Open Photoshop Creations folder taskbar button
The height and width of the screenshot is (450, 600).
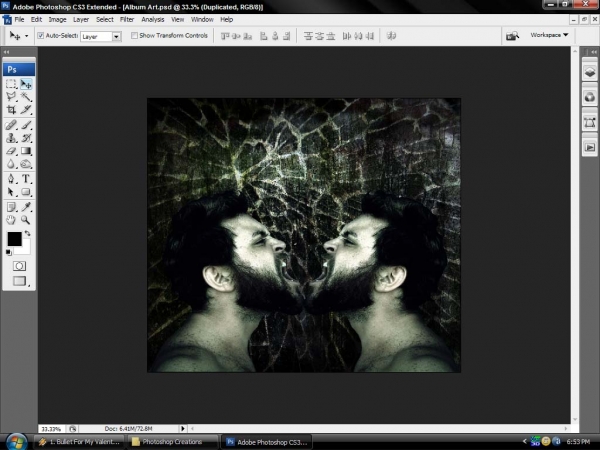(x=173, y=442)
